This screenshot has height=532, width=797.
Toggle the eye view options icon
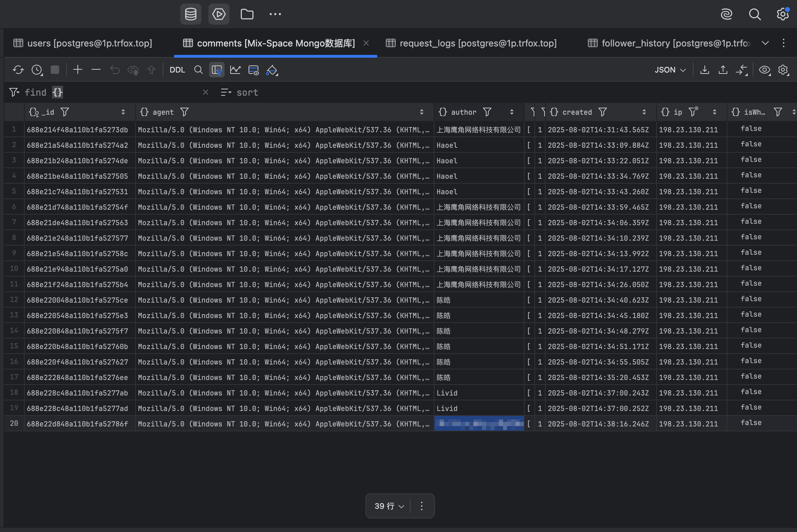tap(764, 70)
